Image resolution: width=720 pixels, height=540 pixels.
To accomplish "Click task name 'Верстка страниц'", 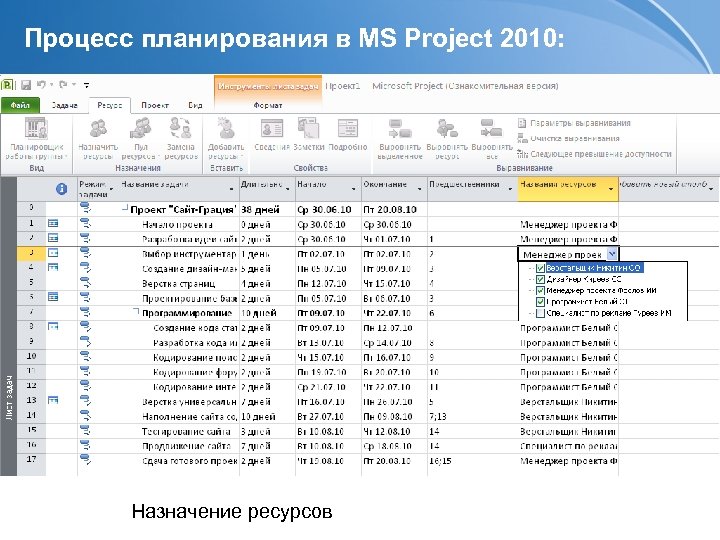I will pos(179,283).
